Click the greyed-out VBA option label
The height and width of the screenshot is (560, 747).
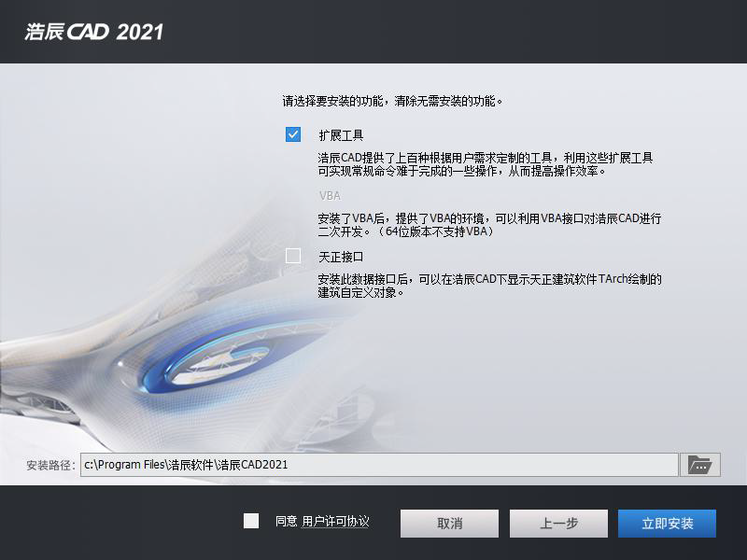(330, 196)
